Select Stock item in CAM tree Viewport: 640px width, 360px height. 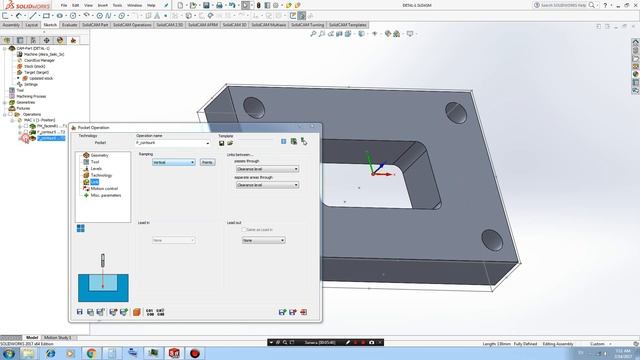point(31,66)
